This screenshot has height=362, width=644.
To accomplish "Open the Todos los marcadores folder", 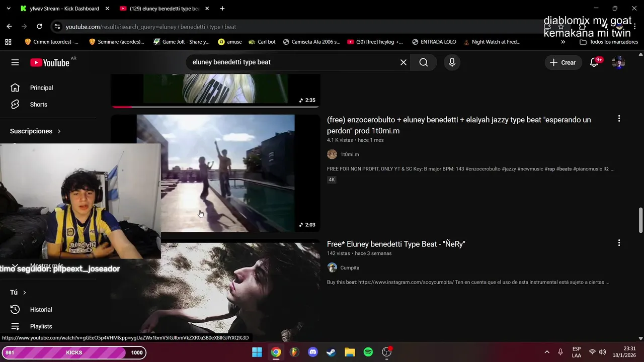I will [x=609, y=42].
